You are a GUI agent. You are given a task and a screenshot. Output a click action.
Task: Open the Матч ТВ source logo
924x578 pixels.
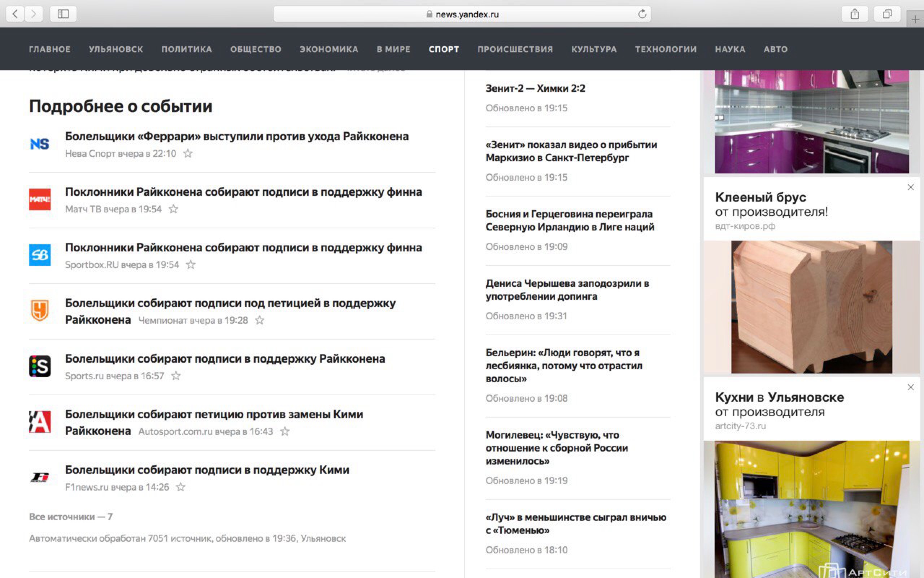(x=40, y=199)
